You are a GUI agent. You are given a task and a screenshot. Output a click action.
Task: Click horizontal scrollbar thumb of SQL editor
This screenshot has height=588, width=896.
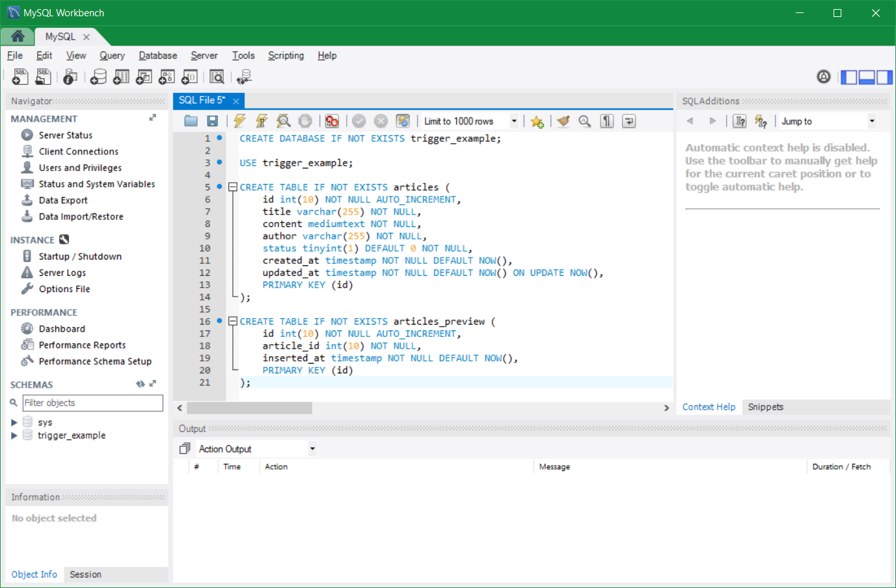[x=249, y=408]
